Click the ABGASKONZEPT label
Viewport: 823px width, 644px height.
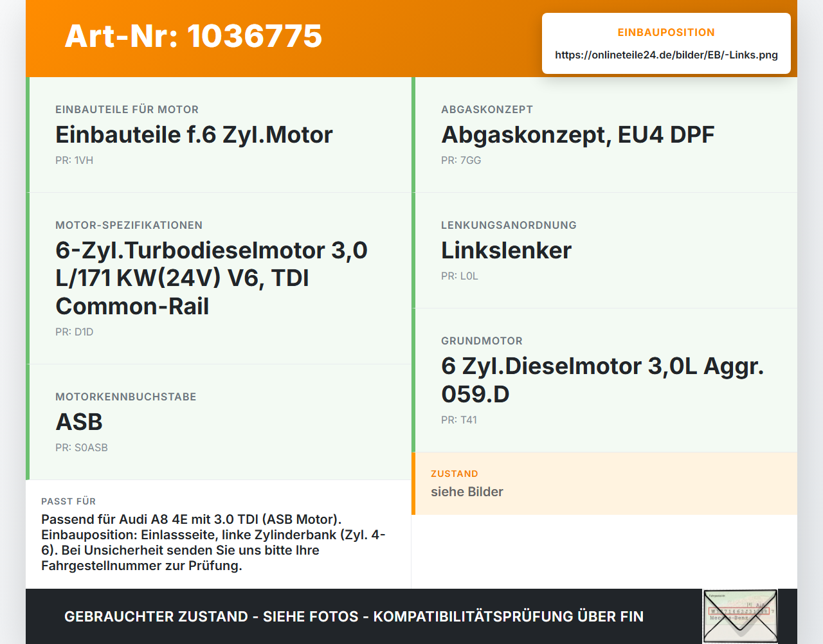pyautogui.click(x=487, y=109)
